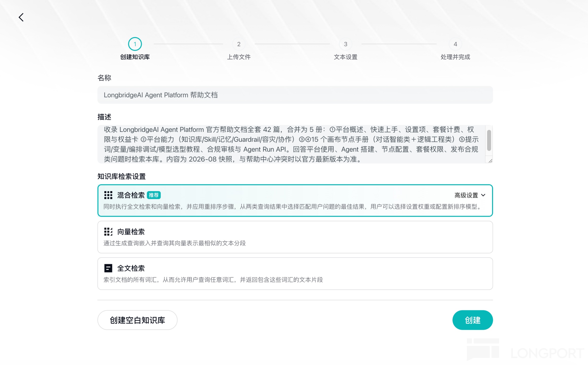Viewport: 588px width, 365px height.
Task: Select the 全文检索 retrieval option
Action: 295,273
